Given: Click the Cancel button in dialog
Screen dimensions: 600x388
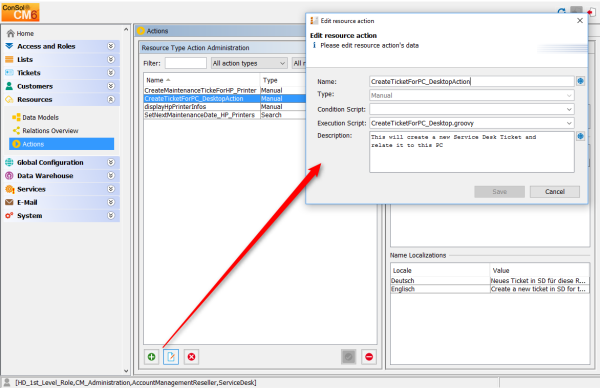Looking at the screenshot, I should [x=554, y=192].
